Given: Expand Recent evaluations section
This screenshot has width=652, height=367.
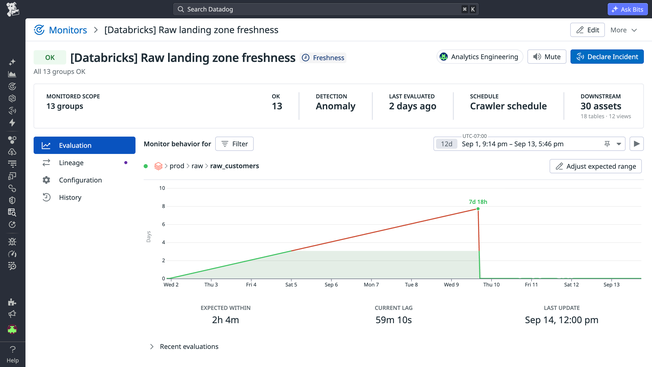Looking at the screenshot, I should pyautogui.click(x=184, y=346).
